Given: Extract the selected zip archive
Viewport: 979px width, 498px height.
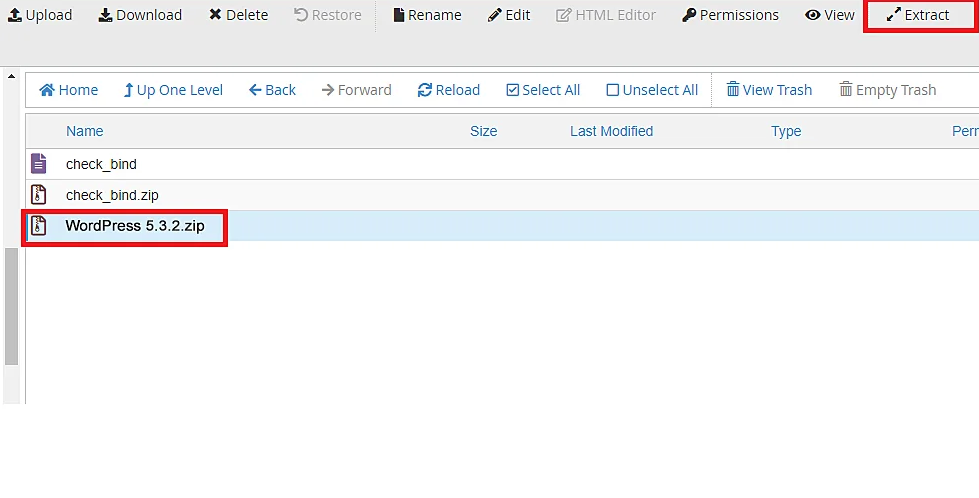Looking at the screenshot, I should pyautogui.click(x=918, y=15).
